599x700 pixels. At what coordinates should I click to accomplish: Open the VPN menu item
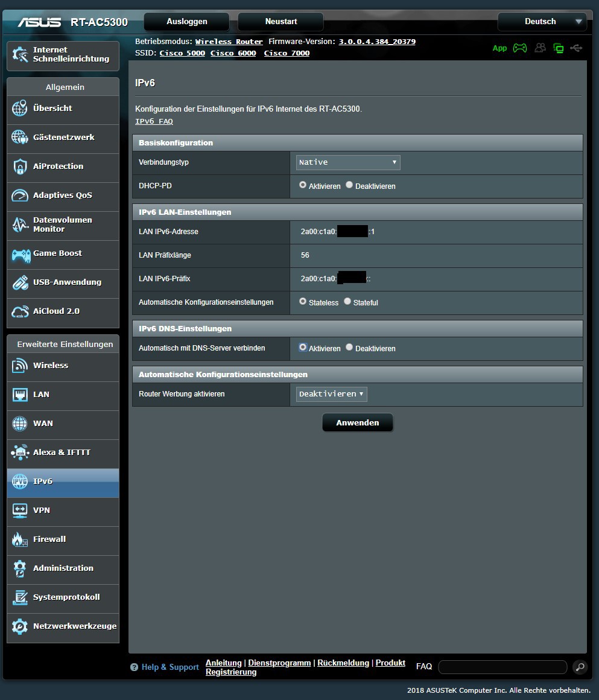pos(42,511)
